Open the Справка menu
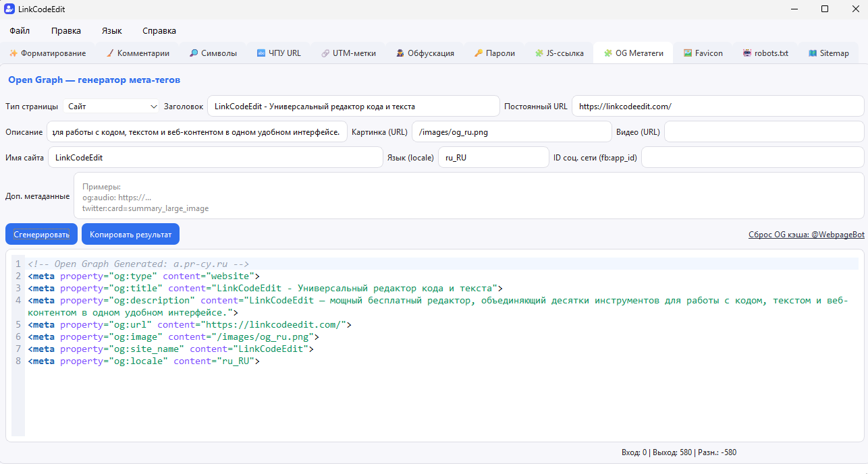868x474 pixels. pyautogui.click(x=159, y=31)
